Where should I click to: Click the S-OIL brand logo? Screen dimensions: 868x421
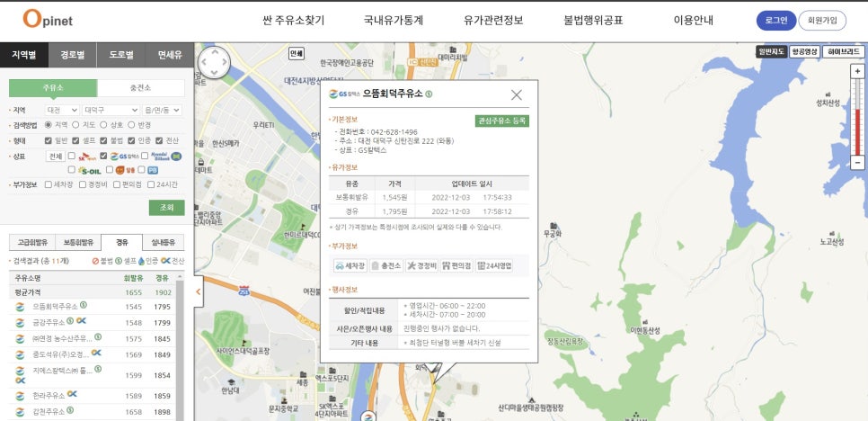point(89,171)
